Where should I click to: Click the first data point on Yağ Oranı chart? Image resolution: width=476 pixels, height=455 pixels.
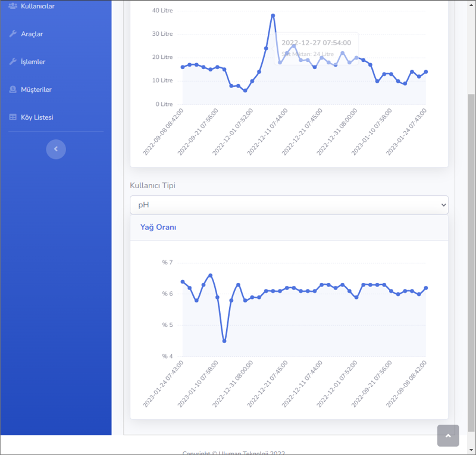[183, 282]
